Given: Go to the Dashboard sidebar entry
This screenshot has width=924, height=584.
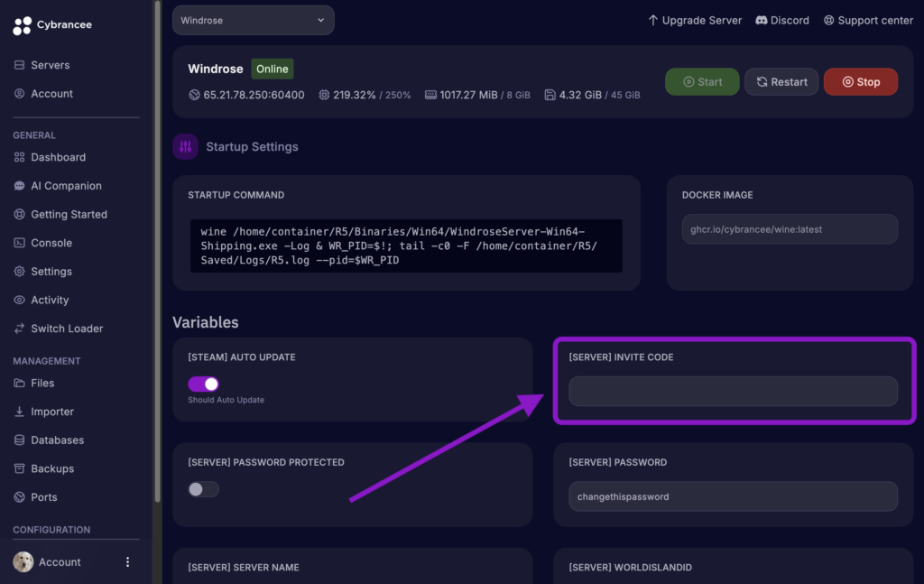Looking at the screenshot, I should [x=20, y=157].
